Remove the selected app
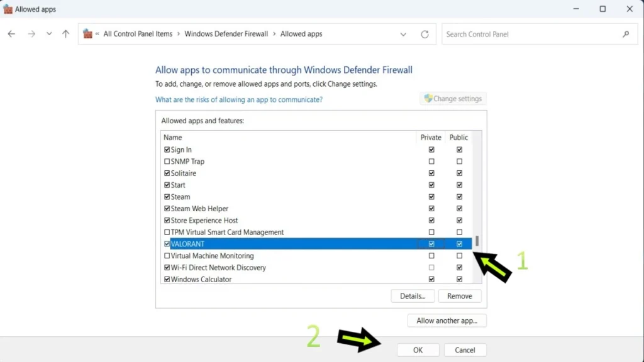644x362 pixels. (460, 297)
